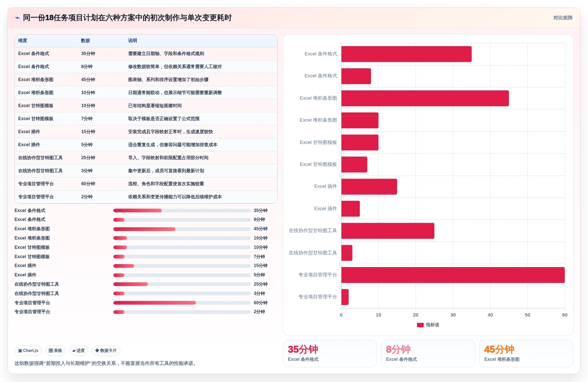The width and height of the screenshot is (588, 382).
Task: Click the 数据 column header
Action: point(85,41)
